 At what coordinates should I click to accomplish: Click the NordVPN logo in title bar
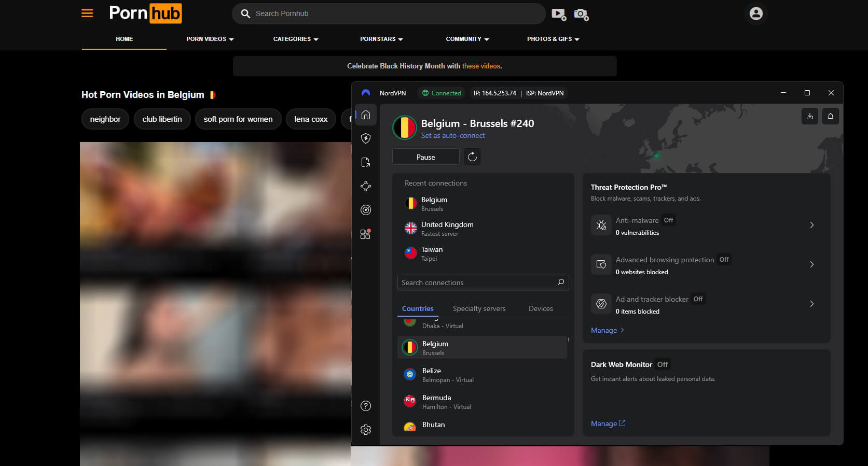click(366, 93)
